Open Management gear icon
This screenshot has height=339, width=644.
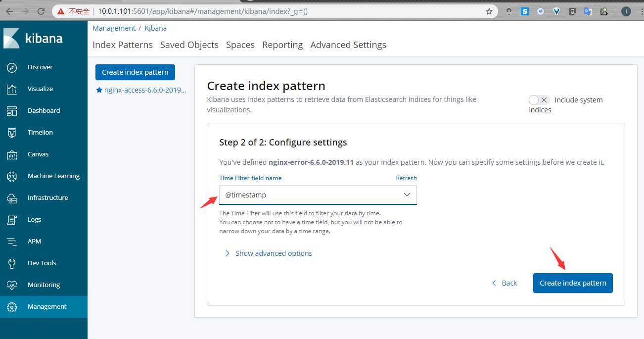tap(12, 307)
